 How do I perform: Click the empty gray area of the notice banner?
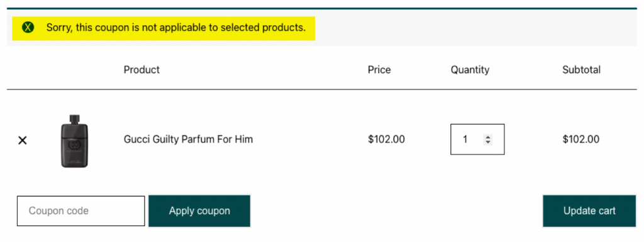pyautogui.click(x=475, y=28)
